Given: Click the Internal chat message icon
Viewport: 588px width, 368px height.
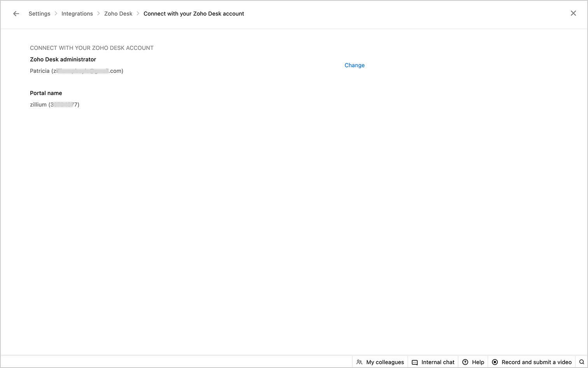Looking at the screenshot, I should (x=415, y=363).
